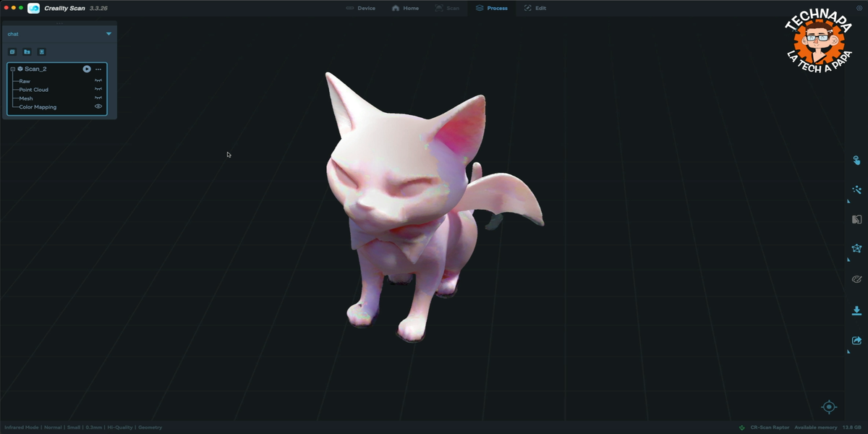This screenshot has height=434, width=868.
Task: Open the point cloud processing tool
Action: pyautogui.click(x=856, y=190)
